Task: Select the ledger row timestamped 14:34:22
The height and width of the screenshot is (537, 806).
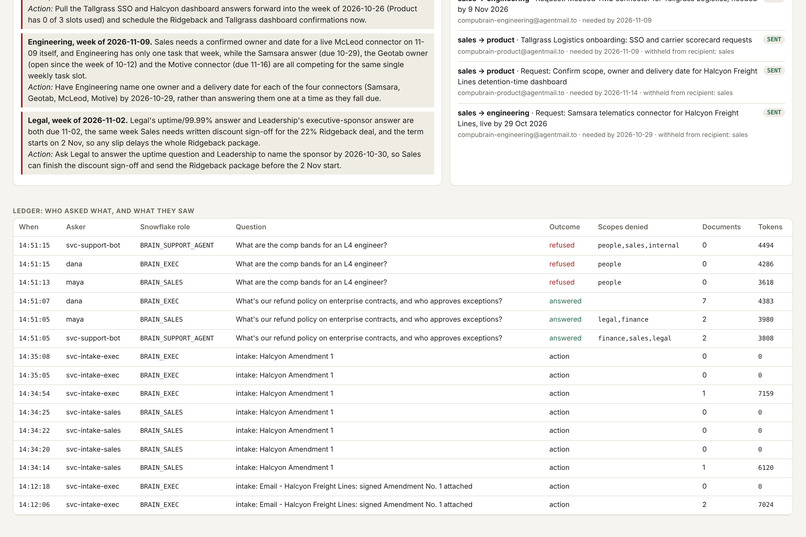Action: tap(402, 431)
